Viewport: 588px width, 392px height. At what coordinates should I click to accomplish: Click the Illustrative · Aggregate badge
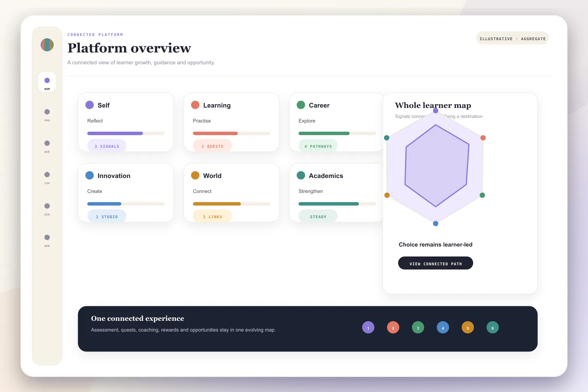click(513, 38)
